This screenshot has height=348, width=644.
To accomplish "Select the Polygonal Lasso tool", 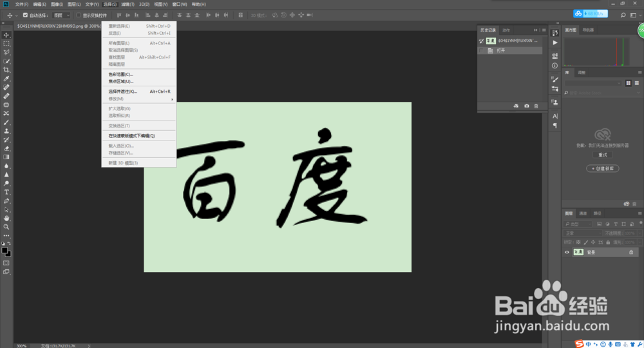I will click(6, 52).
